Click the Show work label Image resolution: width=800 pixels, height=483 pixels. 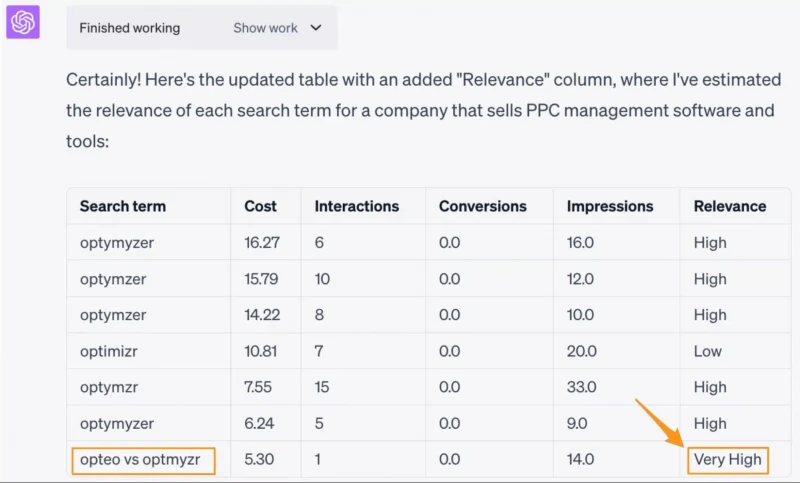(265, 28)
